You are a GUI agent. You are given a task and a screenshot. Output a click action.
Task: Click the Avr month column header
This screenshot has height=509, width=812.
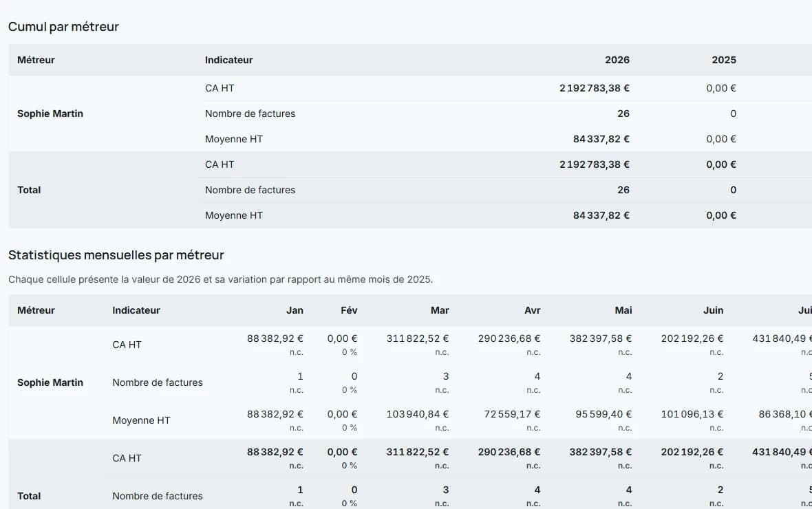533,311
